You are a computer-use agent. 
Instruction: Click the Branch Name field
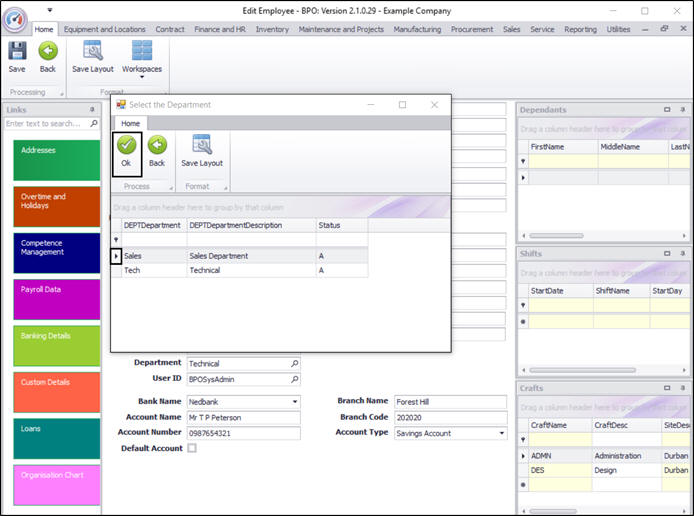coord(450,402)
